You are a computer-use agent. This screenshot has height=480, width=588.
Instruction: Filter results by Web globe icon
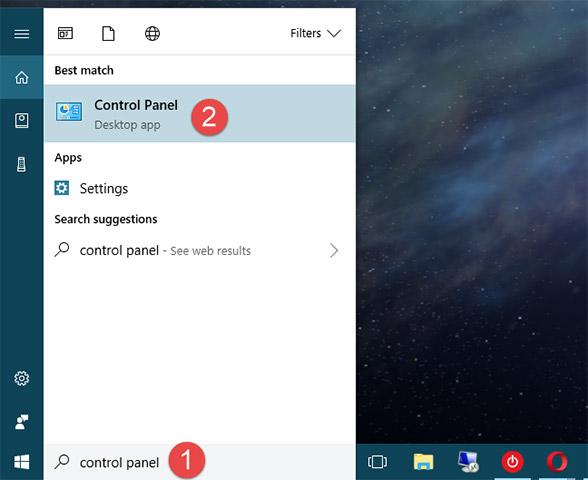click(x=152, y=33)
